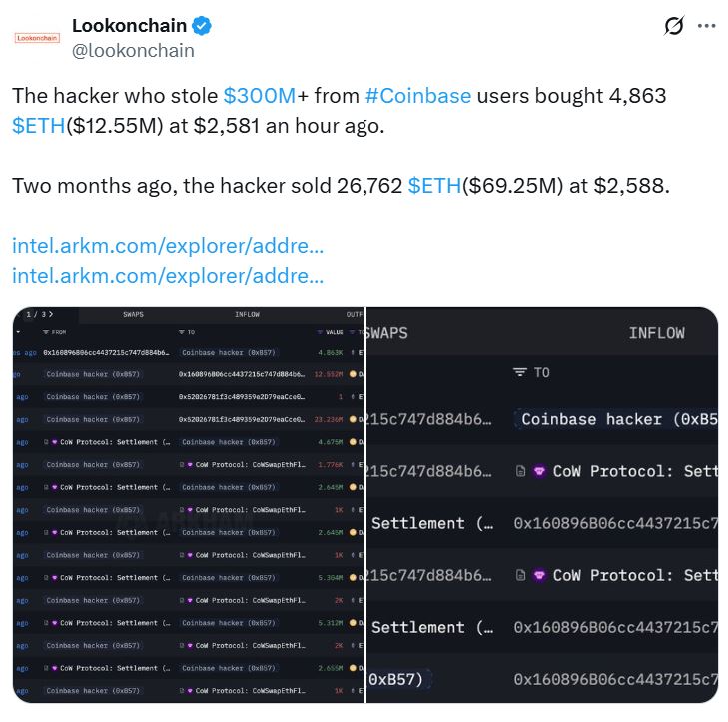Click the FROM column filter icon
The image size is (728, 722).
coord(45,331)
